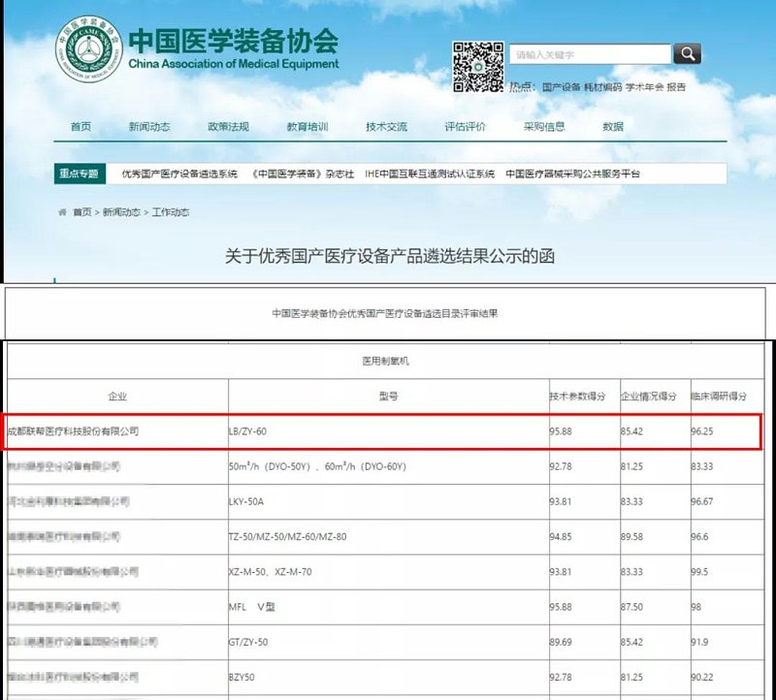Open the 评估评价 navigation menu item
Screen dimensions: 776x700
point(466,127)
